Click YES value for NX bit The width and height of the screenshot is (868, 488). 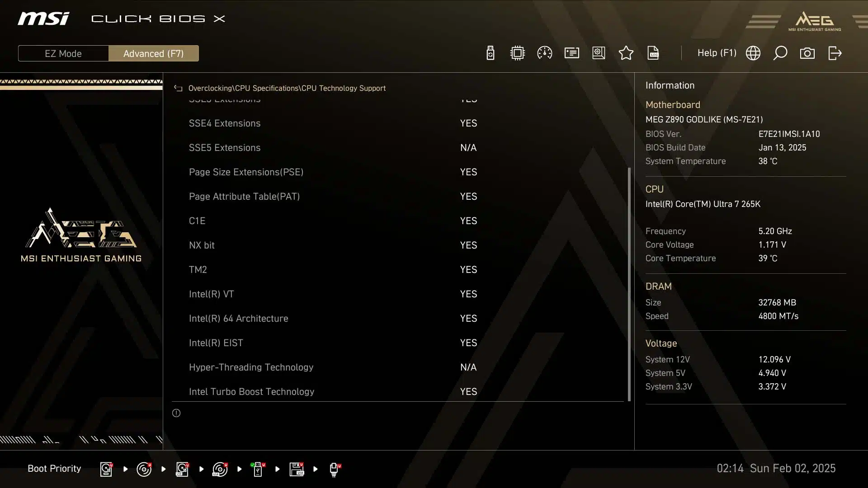[468, 245]
